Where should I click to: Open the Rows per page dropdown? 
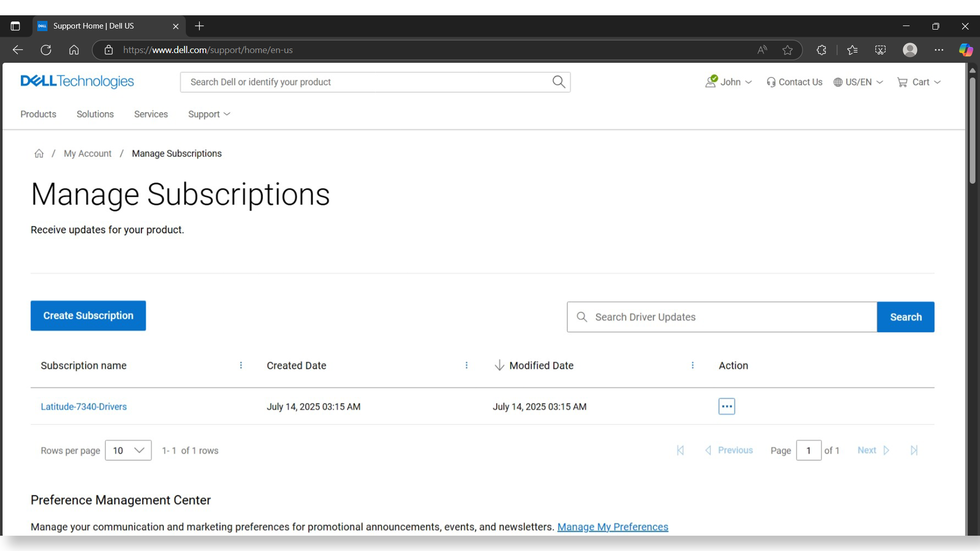pos(128,450)
